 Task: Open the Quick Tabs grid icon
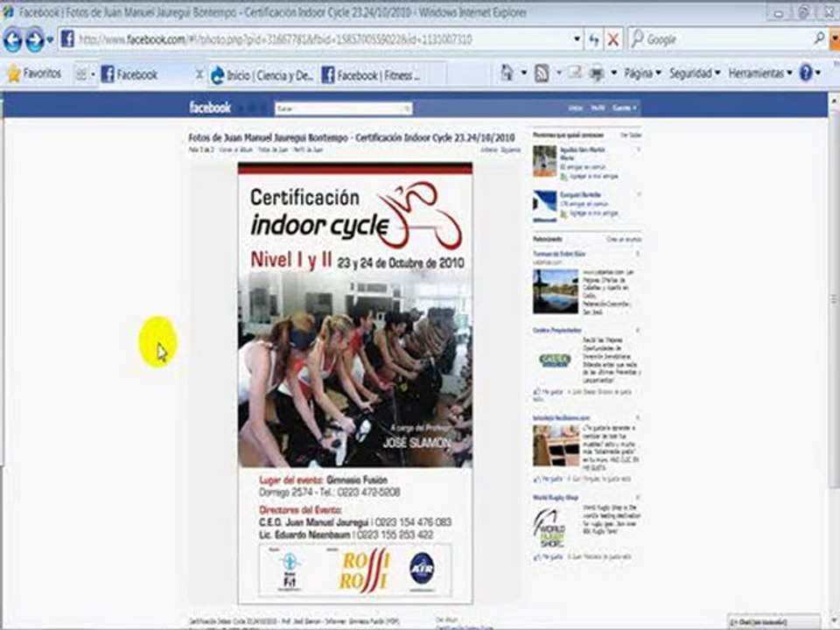[80, 73]
